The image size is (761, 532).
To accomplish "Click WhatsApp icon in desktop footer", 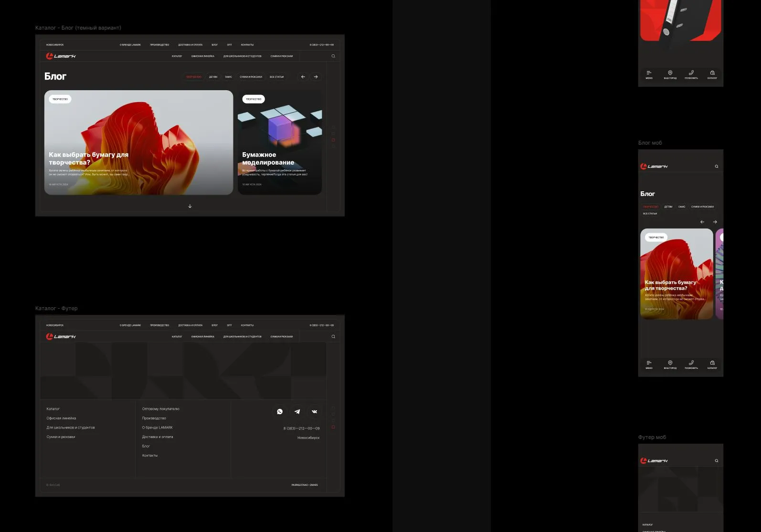I will [280, 411].
